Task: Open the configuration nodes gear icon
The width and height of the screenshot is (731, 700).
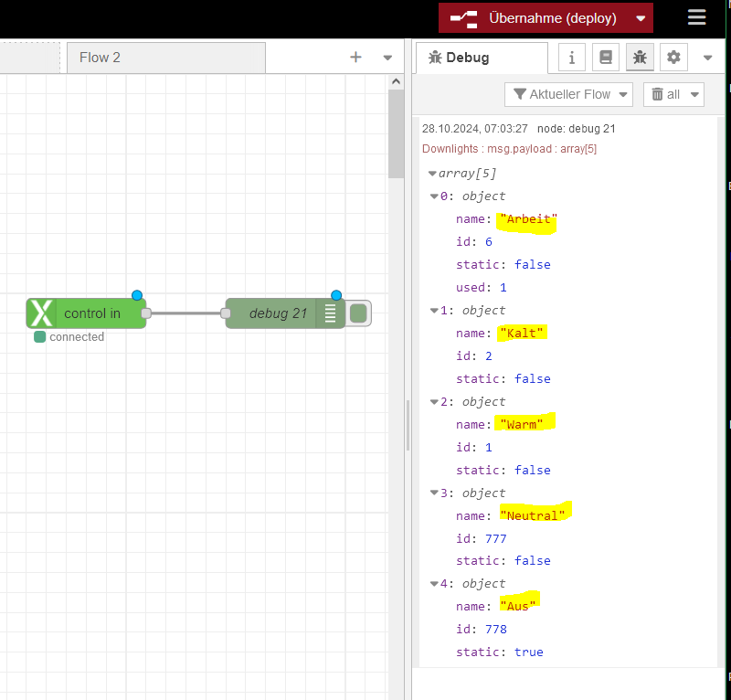Action: (x=673, y=58)
